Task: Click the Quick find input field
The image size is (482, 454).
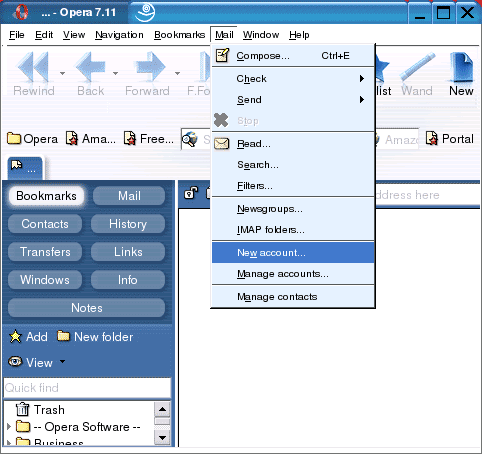Action: point(87,388)
